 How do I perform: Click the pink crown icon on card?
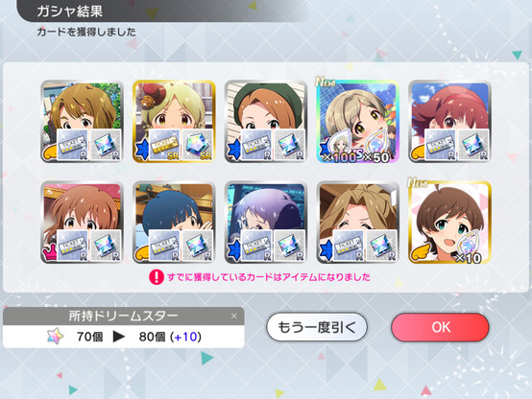50,252
